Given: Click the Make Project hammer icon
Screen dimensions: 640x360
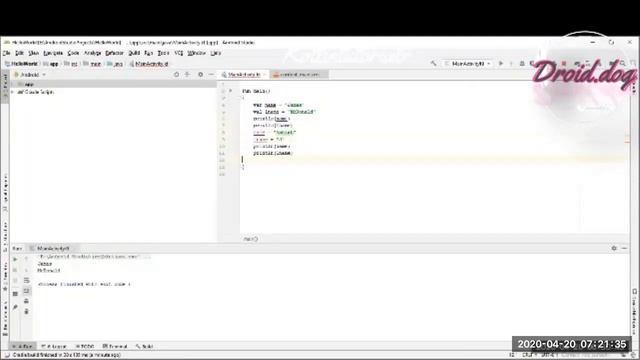Looking at the screenshot, I should [433, 64].
